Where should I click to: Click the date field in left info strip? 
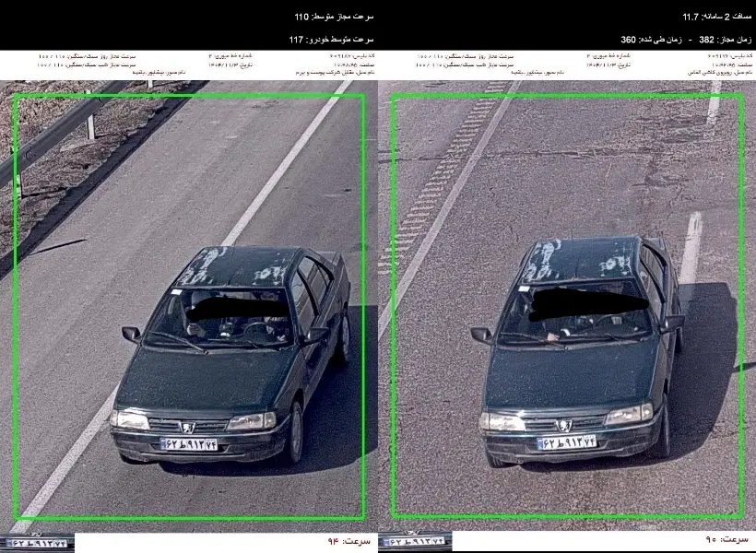click(x=230, y=65)
